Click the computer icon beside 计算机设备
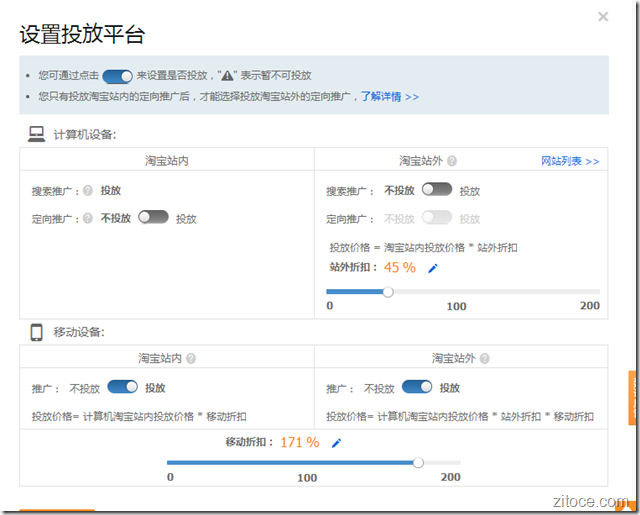This screenshot has width=640, height=515. [x=36, y=133]
